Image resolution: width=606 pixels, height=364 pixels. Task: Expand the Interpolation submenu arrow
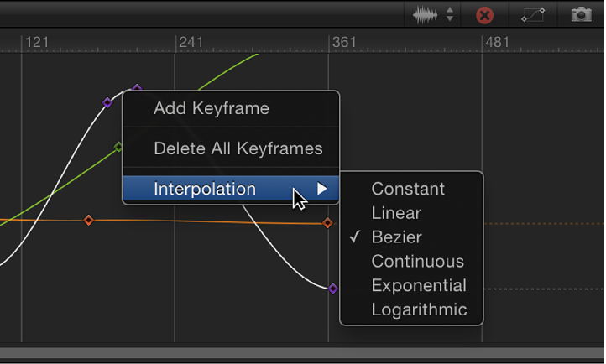(x=322, y=189)
